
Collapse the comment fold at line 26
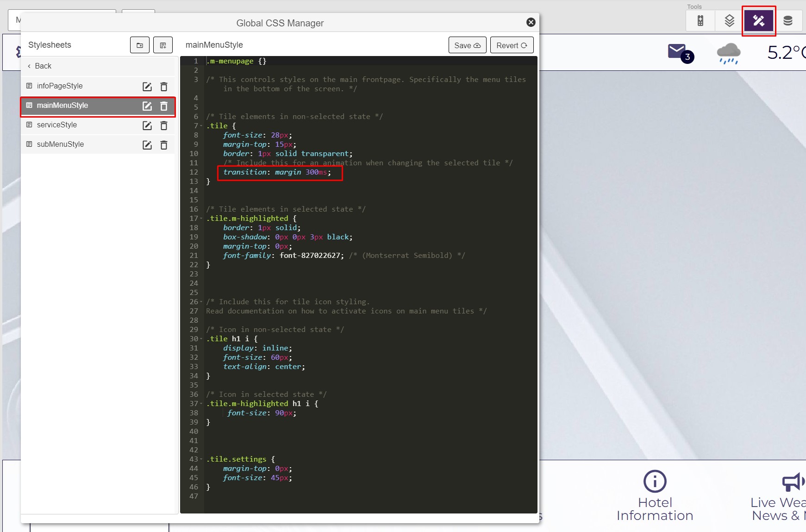coord(201,302)
